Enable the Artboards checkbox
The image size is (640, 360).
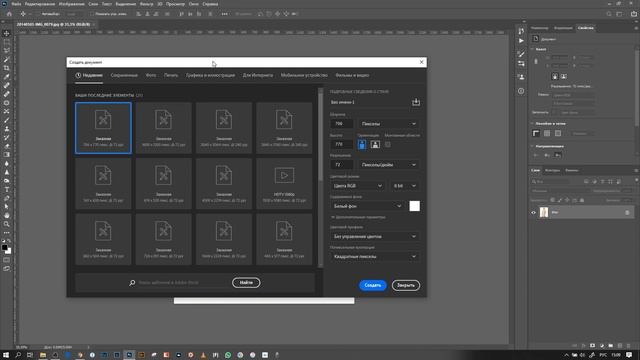pyautogui.click(x=388, y=144)
